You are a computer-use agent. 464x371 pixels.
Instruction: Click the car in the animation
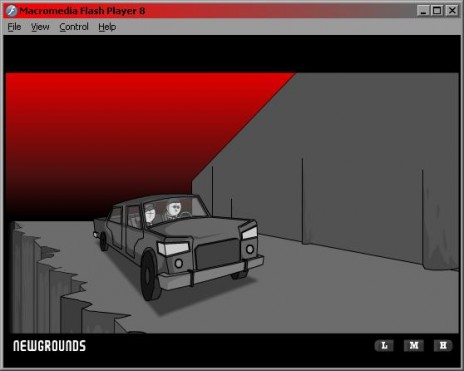click(178, 247)
